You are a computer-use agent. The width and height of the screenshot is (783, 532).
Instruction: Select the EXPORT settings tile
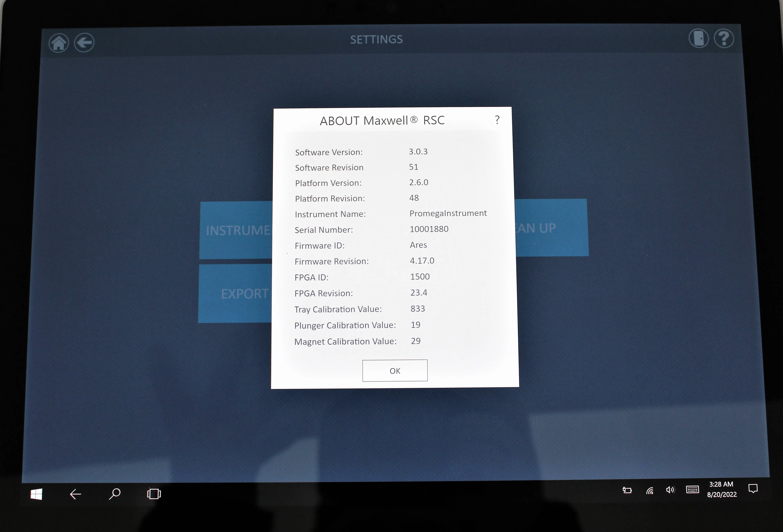click(x=235, y=294)
